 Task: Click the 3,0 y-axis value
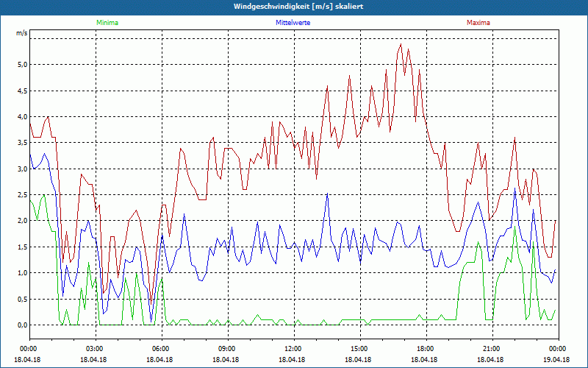(23, 169)
